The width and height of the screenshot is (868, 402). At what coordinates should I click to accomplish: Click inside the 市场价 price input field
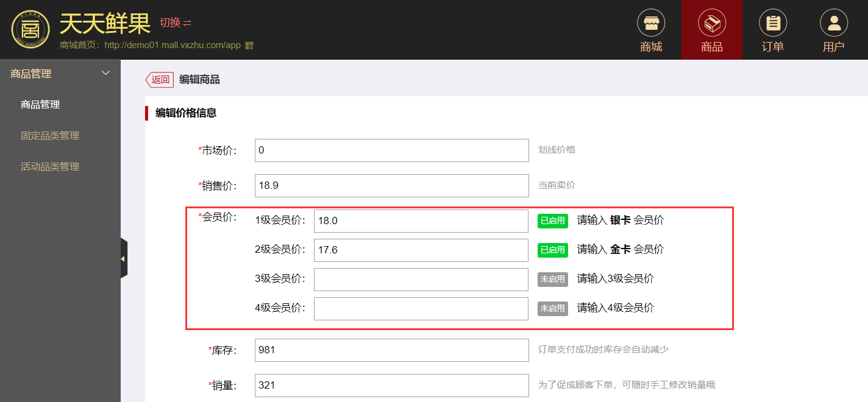[391, 150]
